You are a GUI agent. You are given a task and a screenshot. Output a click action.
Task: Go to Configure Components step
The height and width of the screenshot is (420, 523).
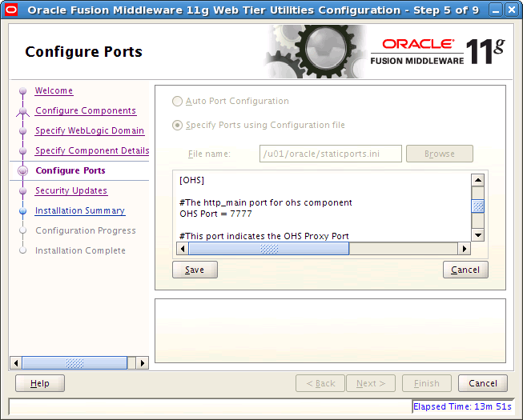[x=86, y=110]
